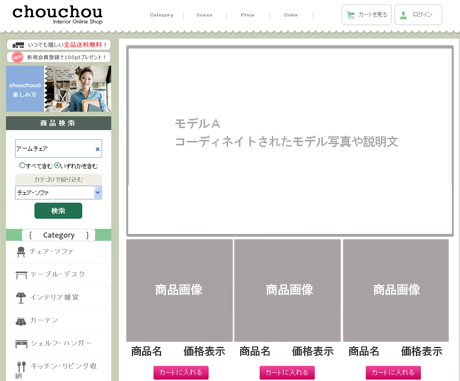Image resolution: width=460 pixels, height=381 pixels.
Task: Open the テーブル・デスク category link
Action: point(58,274)
